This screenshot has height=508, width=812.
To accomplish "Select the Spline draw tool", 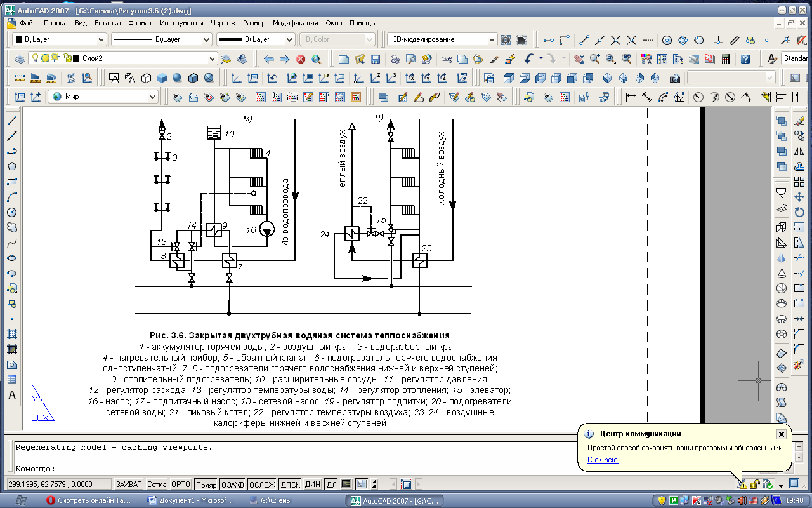I will (x=12, y=243).
